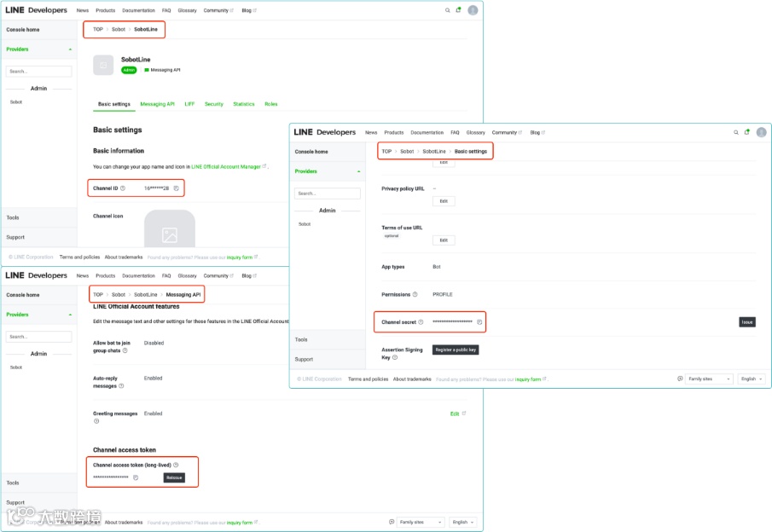Open inquiry form link in Channel secret window footer
The image size is (772, 532).
click(528, 379)
